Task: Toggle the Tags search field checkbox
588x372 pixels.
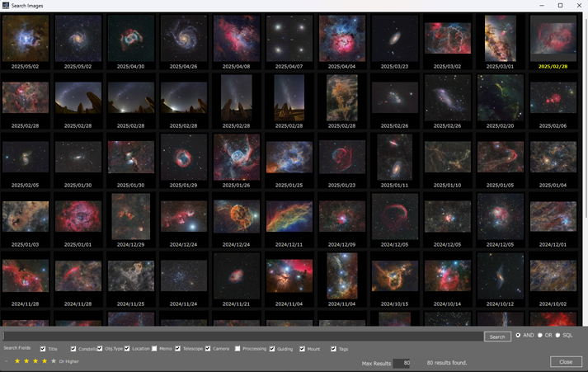Action: 333,349
